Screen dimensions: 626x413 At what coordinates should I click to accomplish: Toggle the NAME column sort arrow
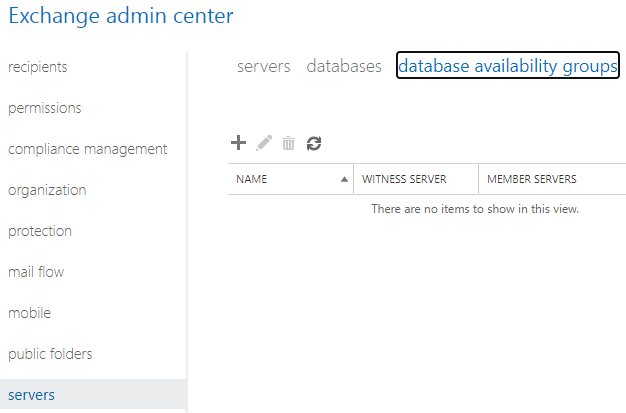click(344, 180)
